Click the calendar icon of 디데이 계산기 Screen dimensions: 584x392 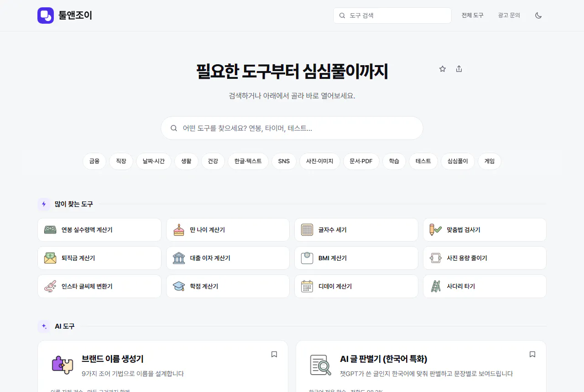point(307,286)
